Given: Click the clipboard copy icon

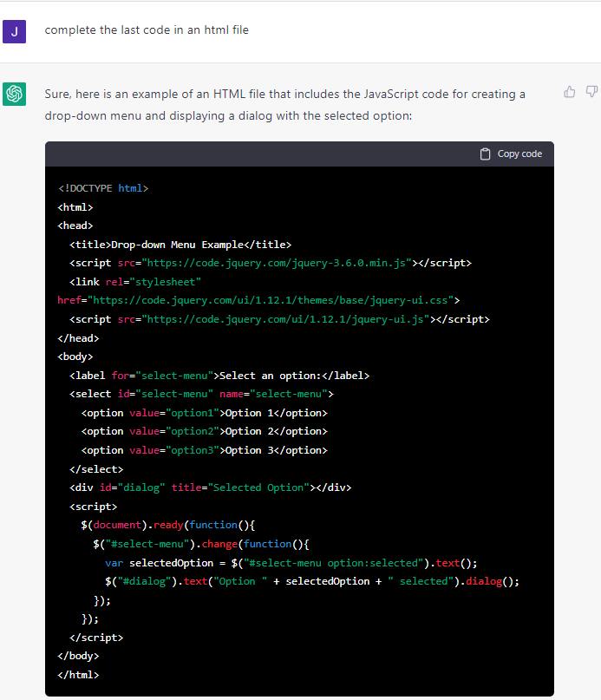Looking at the screenshot, I should tap(485, 154).
